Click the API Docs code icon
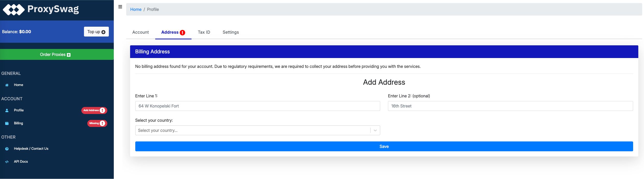The height and width of the screenshot is (179, 644). (7, 162)
